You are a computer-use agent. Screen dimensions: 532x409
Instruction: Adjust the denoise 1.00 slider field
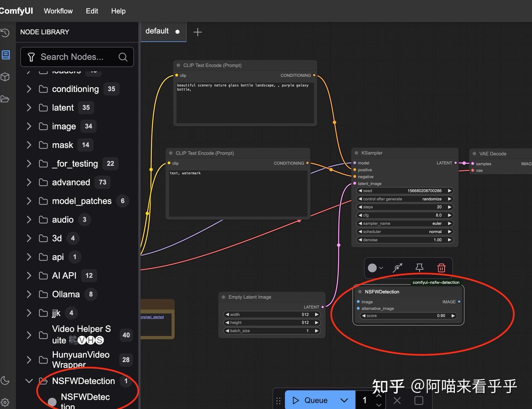(x=405, y=240)
